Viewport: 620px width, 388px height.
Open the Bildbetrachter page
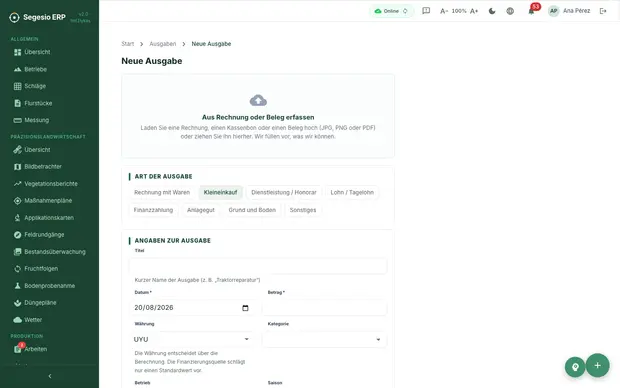[x=38, y=167]
